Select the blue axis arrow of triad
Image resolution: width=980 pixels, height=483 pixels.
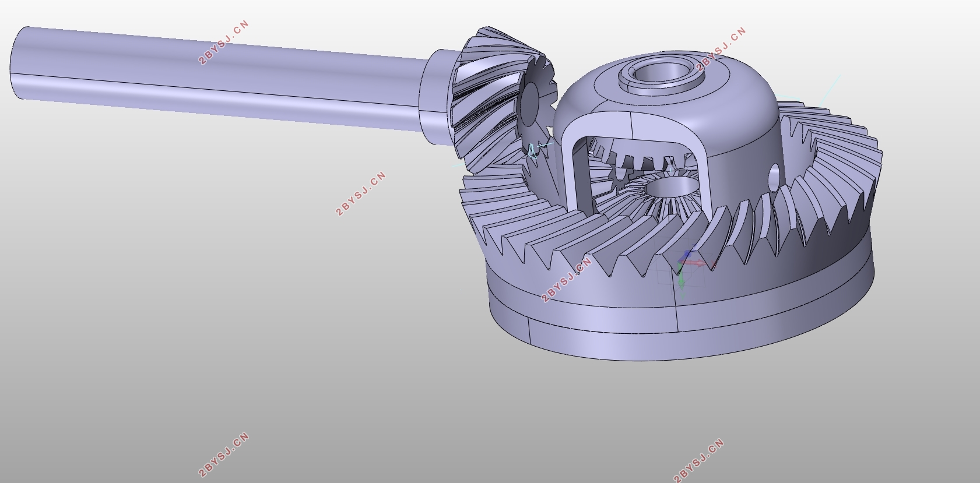coord(686,256)
